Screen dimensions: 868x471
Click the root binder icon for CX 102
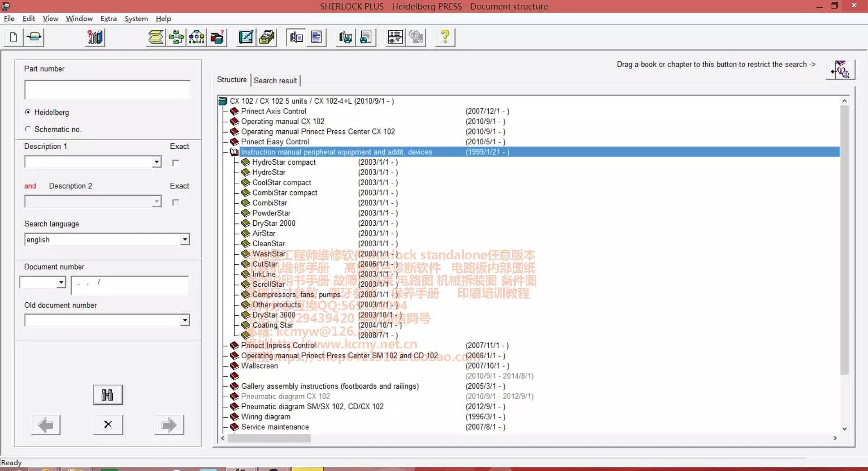tap(223, 101)
